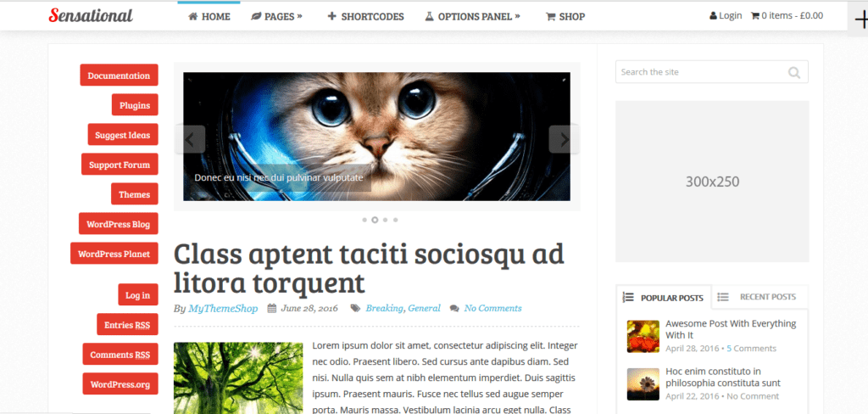Image resolution: width=868 pixels, height=414 pixels.
Task: Focus the Search the site field
Action: point(712,72)
